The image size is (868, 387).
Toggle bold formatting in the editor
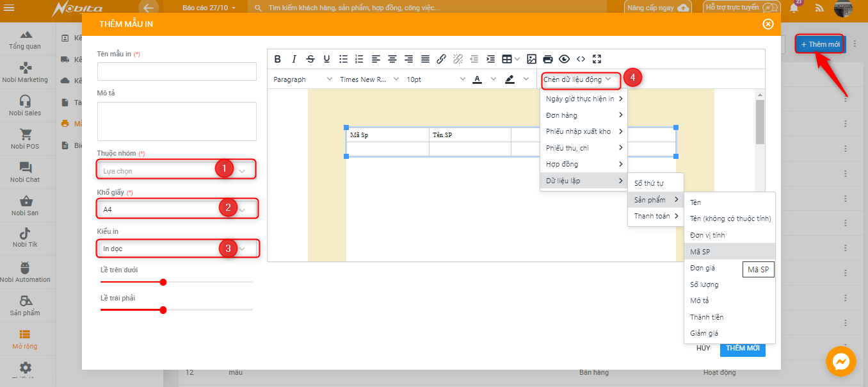point(278,59)
